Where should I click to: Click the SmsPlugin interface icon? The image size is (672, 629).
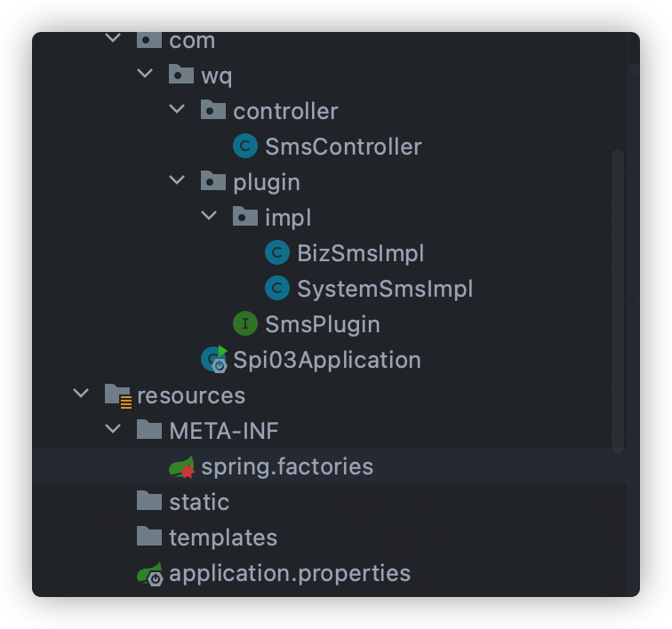pyautogui.click(x=245, y=323)
